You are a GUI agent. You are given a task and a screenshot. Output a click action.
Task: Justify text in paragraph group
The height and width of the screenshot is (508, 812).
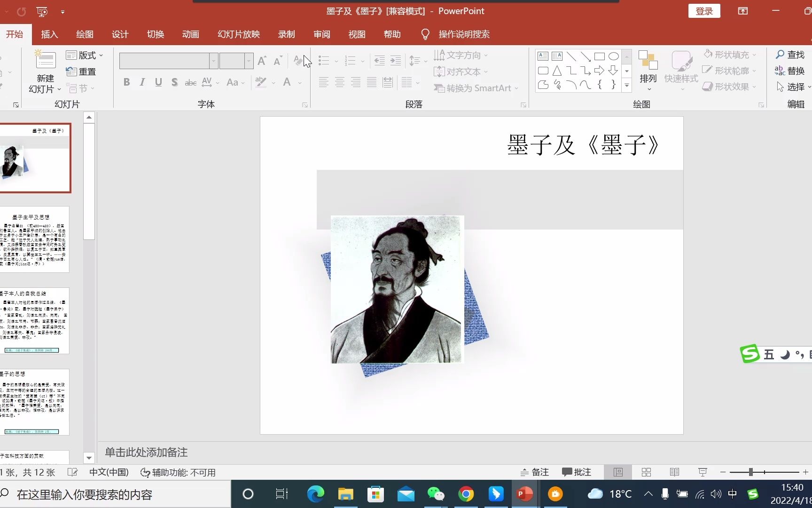pyautogui.click(x=372, y=82)
